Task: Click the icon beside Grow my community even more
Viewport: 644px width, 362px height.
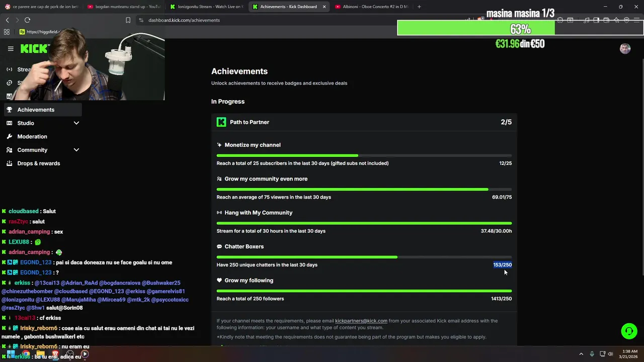Action: click(219, 179)
